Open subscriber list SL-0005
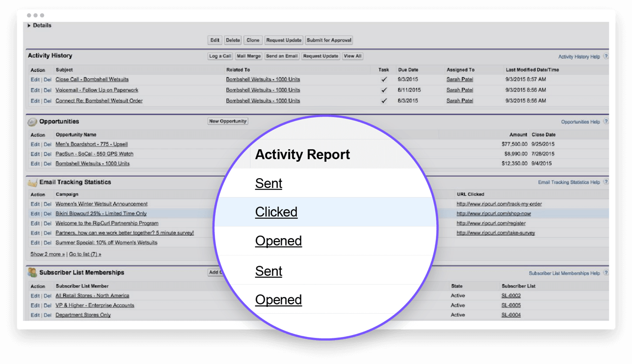Viewport: 632px width, 364px height. coord(511,305)
